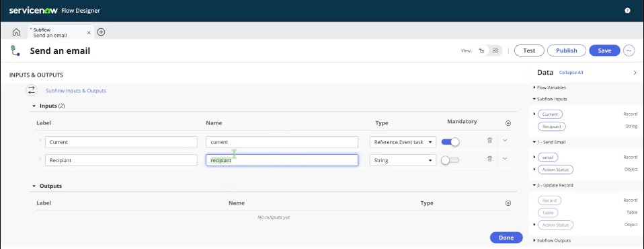Select the Table data pill

tap(548, 213)
